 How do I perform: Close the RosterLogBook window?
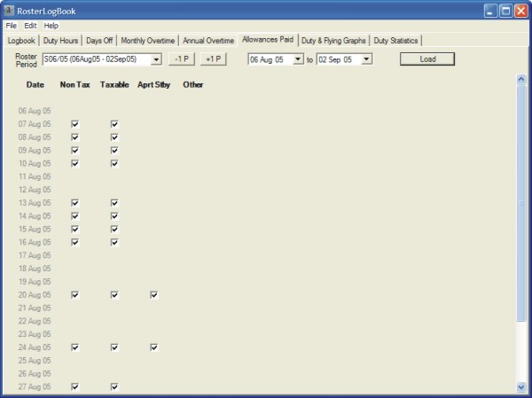click(x=521, y=11)
